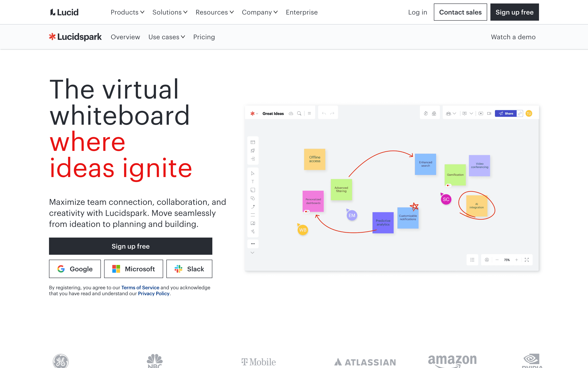Screen dimensions: 588x368
Task: Expand the chevron next to comments icon
Action: click(471, 113)
